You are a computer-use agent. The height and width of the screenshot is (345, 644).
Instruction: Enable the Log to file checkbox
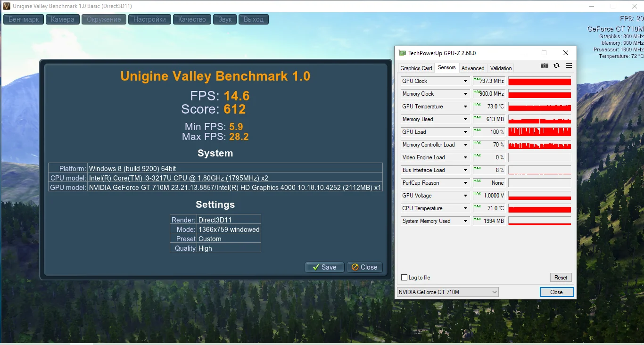(404, 278)
